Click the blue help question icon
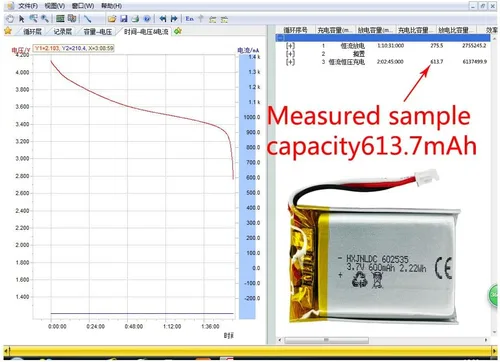 tap(147, 19)
